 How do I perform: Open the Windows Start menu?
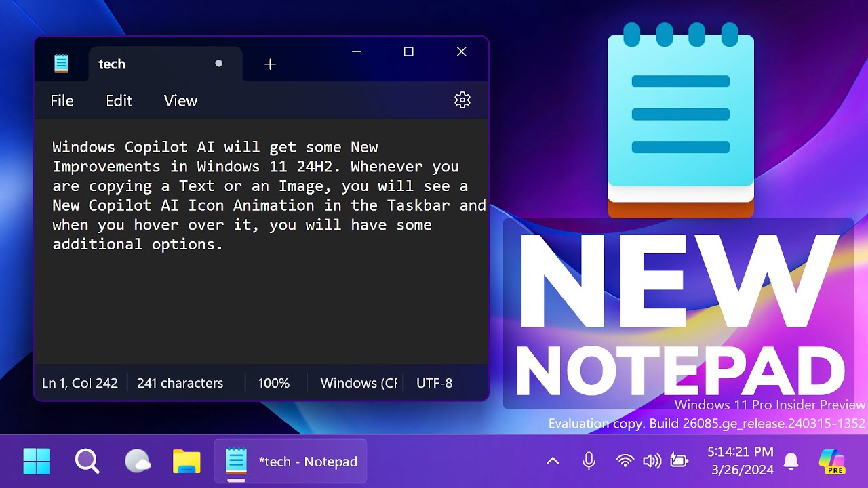37,462
